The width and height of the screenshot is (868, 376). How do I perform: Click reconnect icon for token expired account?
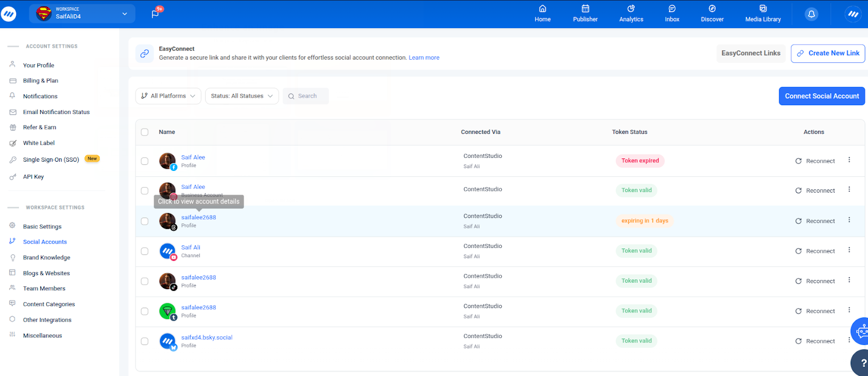[799, 161]
